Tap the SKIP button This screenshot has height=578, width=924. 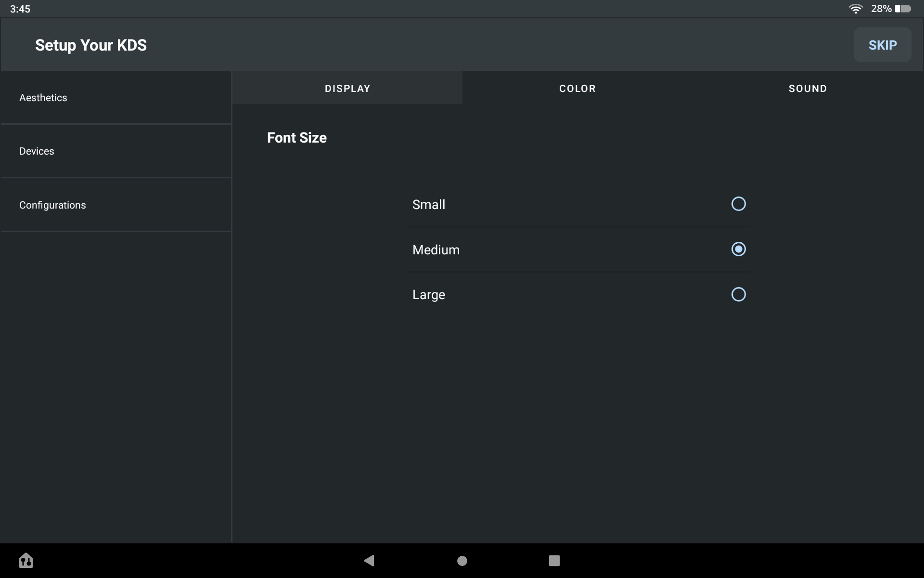tap(882, 45)
